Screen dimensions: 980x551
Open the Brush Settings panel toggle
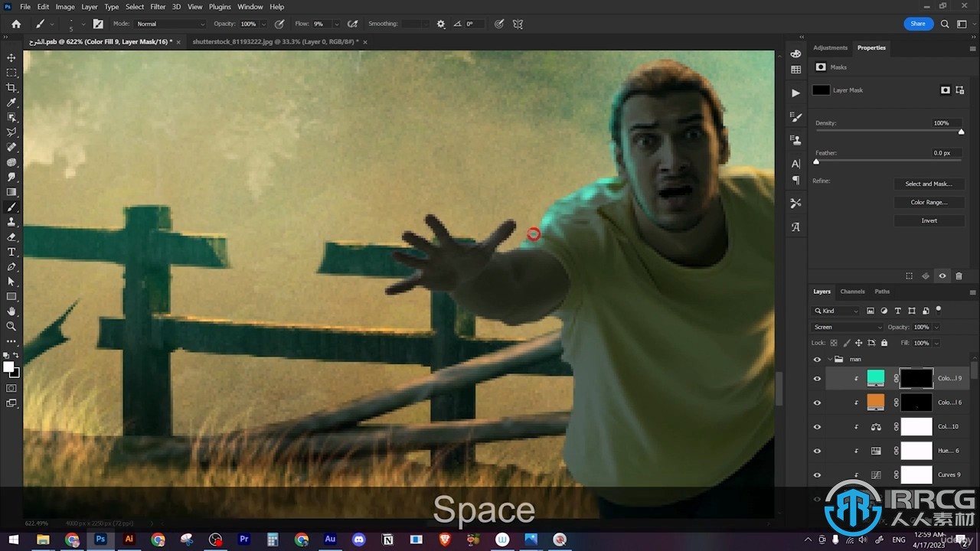pyautogui.click(x=98, y=24)
